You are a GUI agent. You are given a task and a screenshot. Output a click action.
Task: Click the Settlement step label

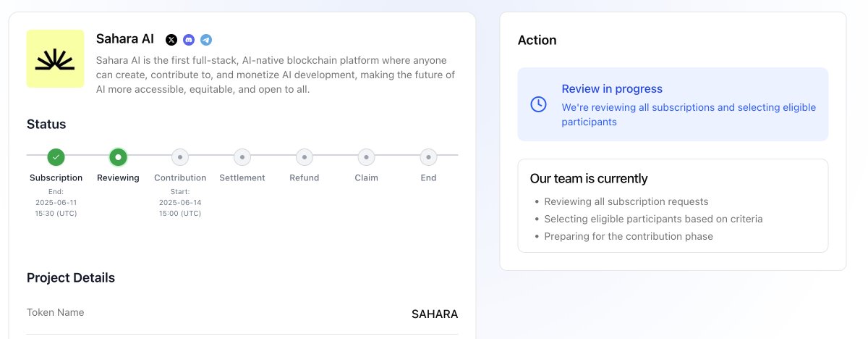pos(242,177)
